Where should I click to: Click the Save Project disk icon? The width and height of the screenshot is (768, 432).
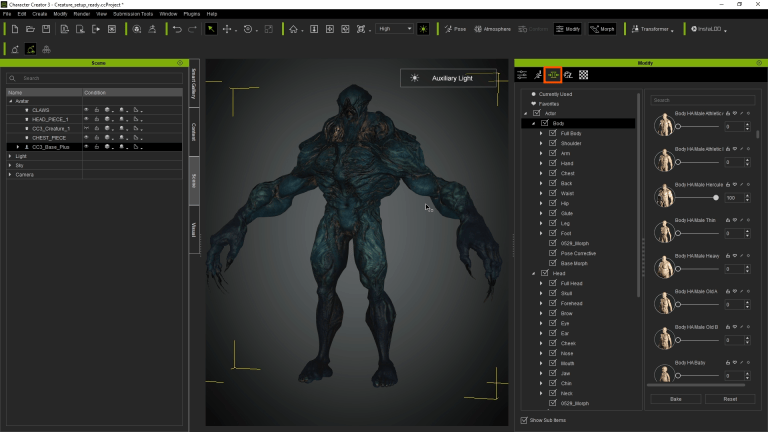pos(46,29)
